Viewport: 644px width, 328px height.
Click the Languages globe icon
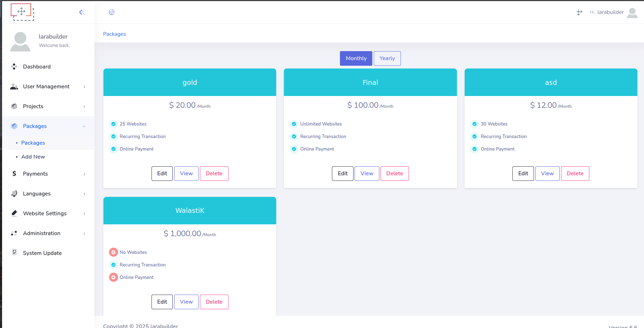(x=14, y=193)
